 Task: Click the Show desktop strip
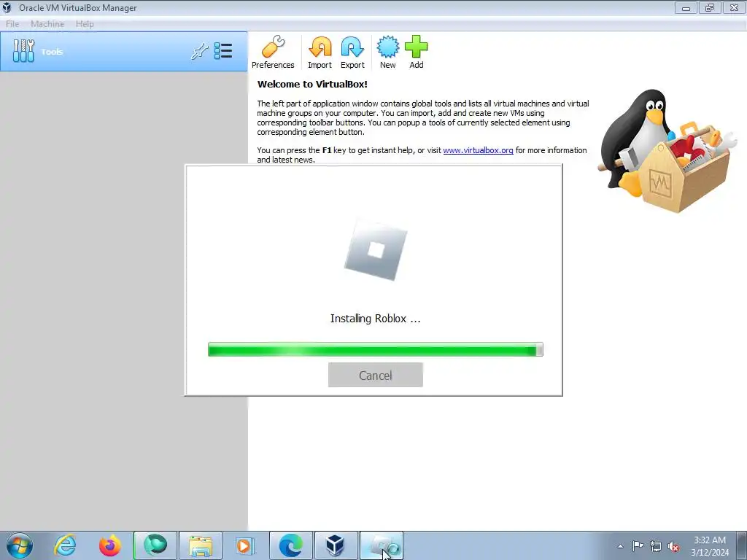click(x=742, y=545)
